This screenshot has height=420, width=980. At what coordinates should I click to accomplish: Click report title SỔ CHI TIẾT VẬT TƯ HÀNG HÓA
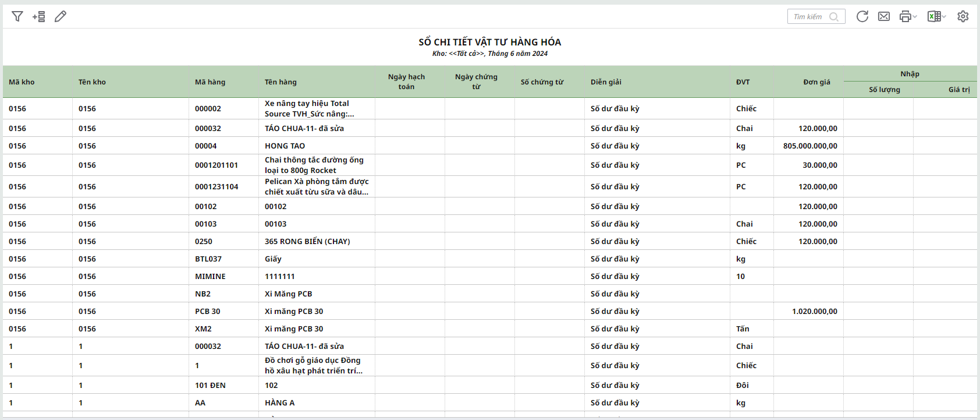pos(490,42)
